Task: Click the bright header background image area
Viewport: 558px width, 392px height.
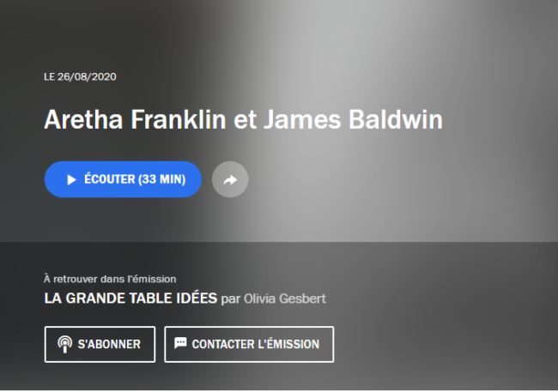Action: pos(391,71)
